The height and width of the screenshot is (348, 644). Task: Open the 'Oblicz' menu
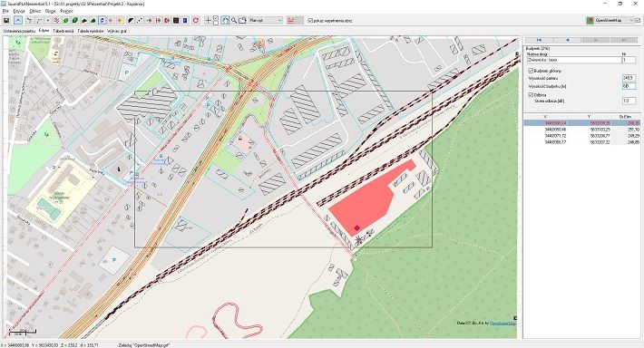click(x=34, y=11)
